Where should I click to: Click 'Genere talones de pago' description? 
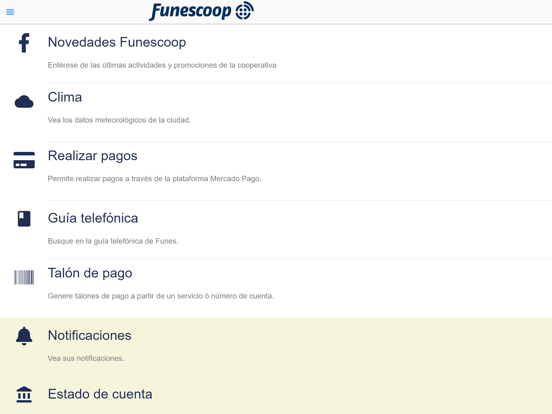[x=161, y=296]
